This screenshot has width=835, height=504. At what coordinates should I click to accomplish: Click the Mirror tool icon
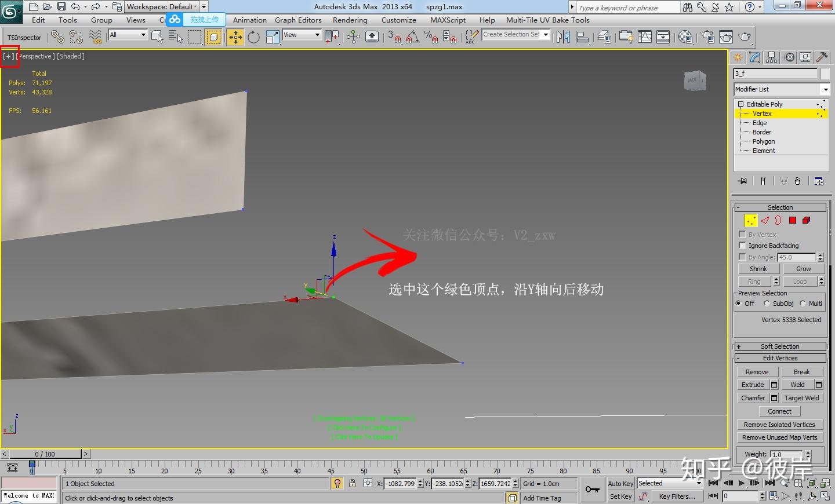click(x=563, y=37)
